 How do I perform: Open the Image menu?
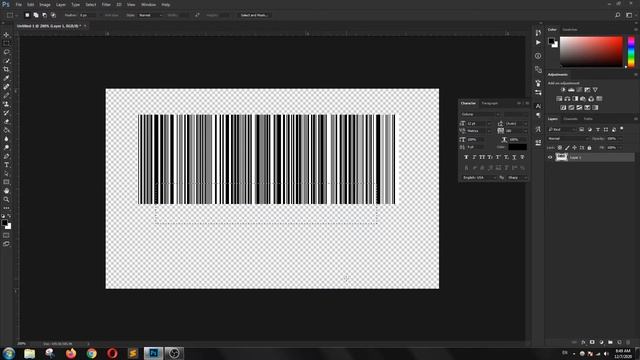(45, 4)
